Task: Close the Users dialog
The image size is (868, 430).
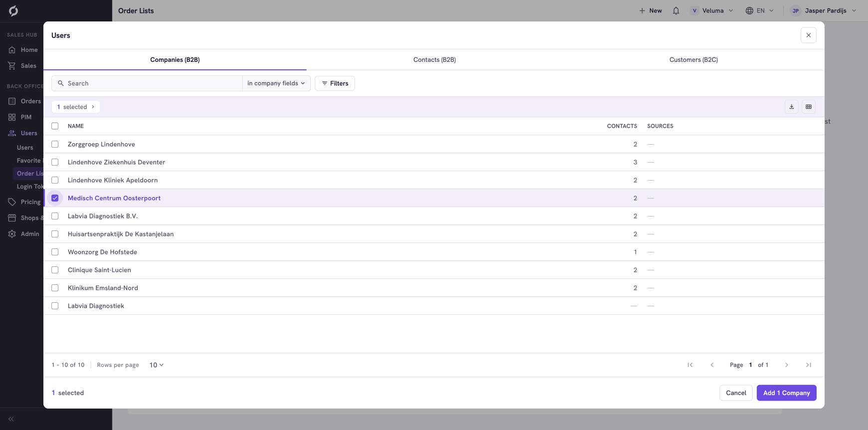Action: (809, 35)
